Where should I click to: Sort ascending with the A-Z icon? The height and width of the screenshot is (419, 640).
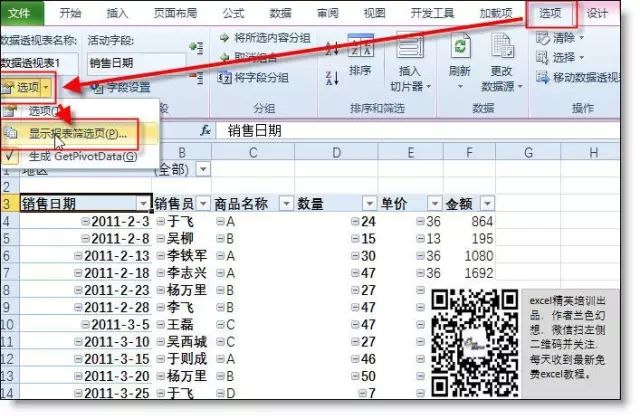click(x=332, y=48)
